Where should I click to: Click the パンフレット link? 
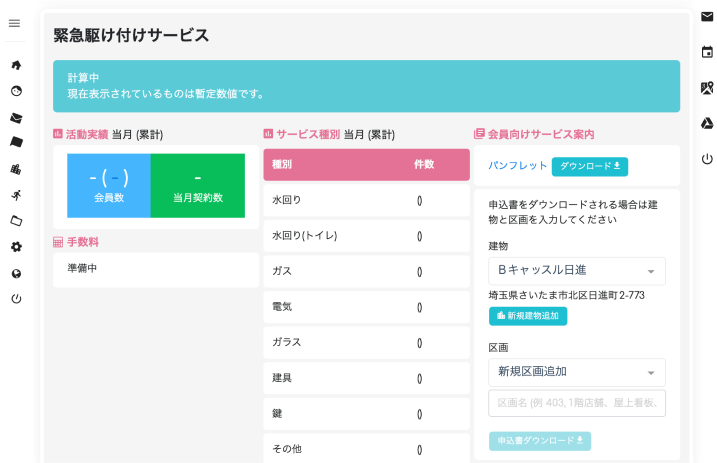[517, 166]
